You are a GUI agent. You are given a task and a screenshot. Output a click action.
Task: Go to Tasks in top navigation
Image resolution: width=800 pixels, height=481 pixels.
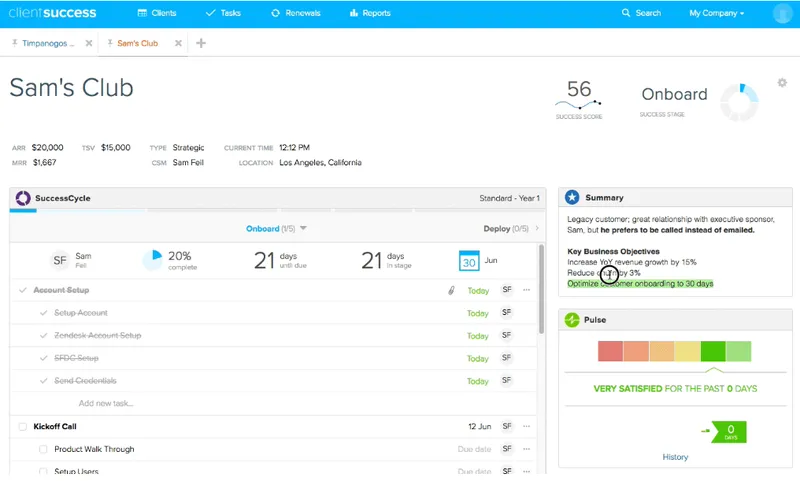coord(223,13)
